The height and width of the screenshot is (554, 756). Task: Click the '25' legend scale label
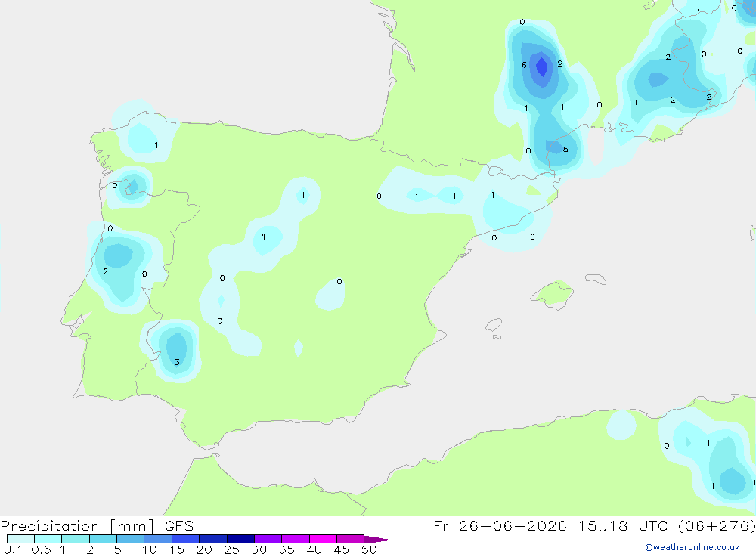231,549
